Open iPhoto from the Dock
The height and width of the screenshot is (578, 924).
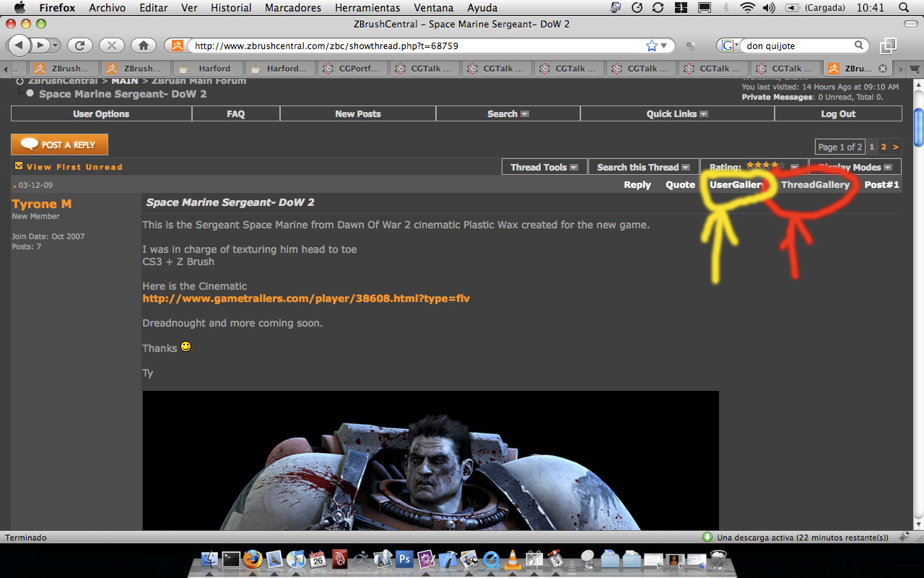(469, 558)
